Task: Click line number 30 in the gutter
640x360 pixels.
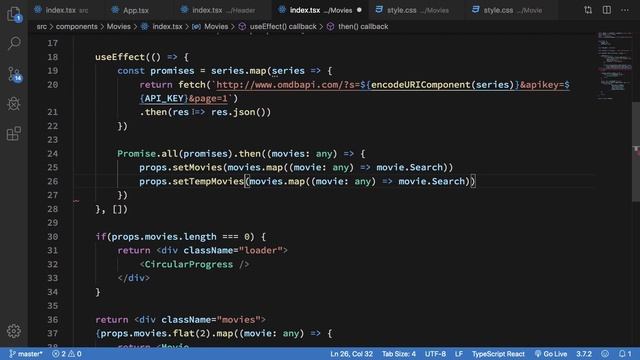Action: click(53, 237)
